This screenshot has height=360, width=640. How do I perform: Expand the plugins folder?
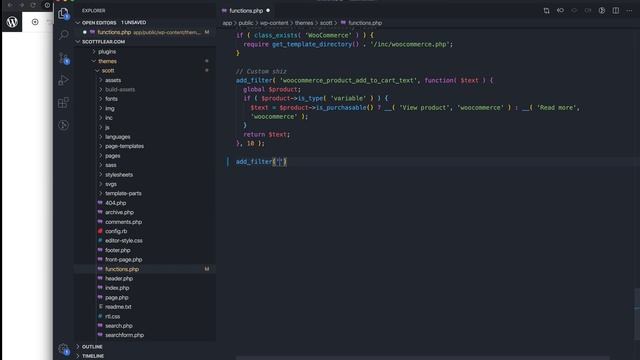pos(107,51)
